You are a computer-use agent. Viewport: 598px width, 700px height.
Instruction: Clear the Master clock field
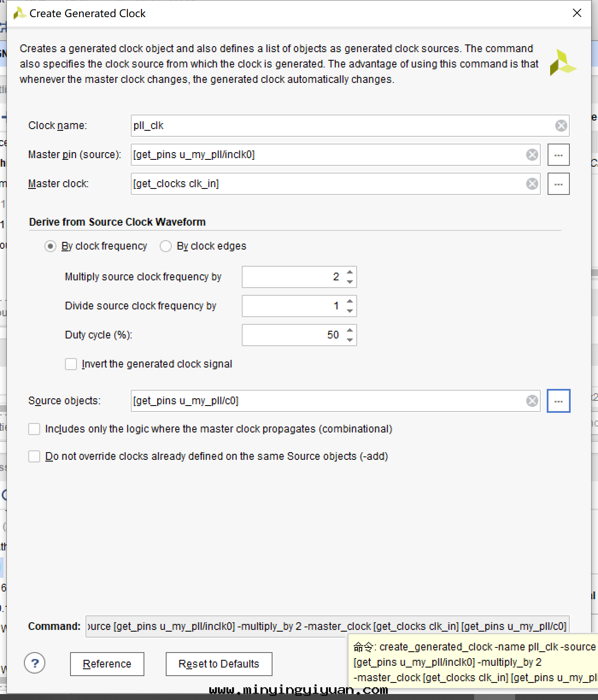[532, 184]
